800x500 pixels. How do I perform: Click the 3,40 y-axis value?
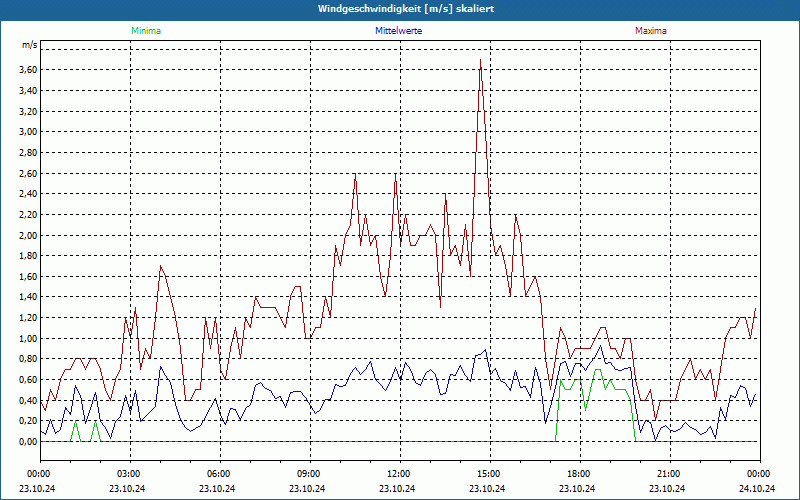coord(28,91)
